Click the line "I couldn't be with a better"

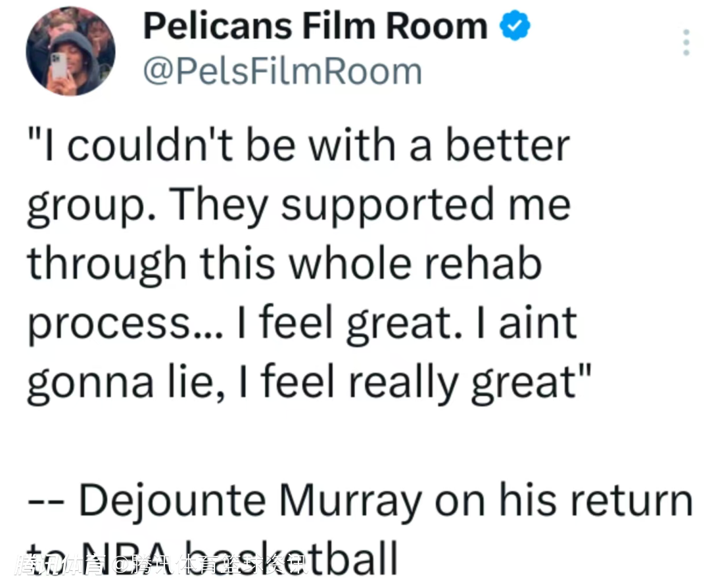pyautogui.click(x=297, y=146)
